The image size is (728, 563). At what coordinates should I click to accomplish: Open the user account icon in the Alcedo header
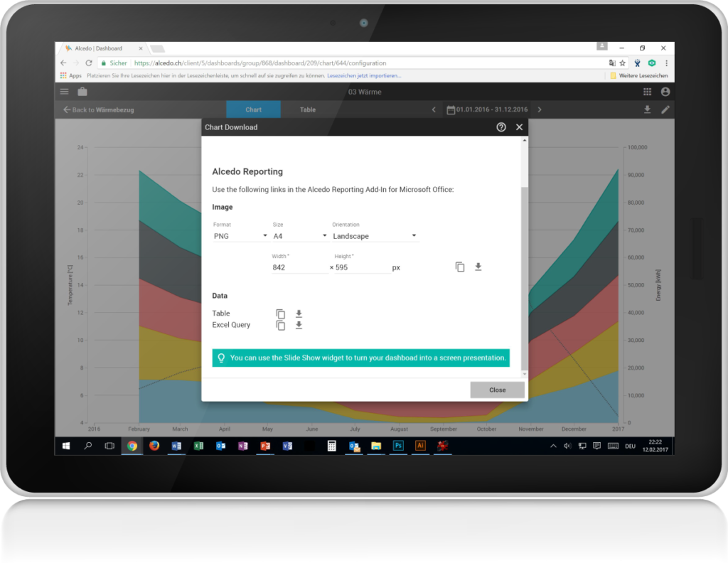665,92
